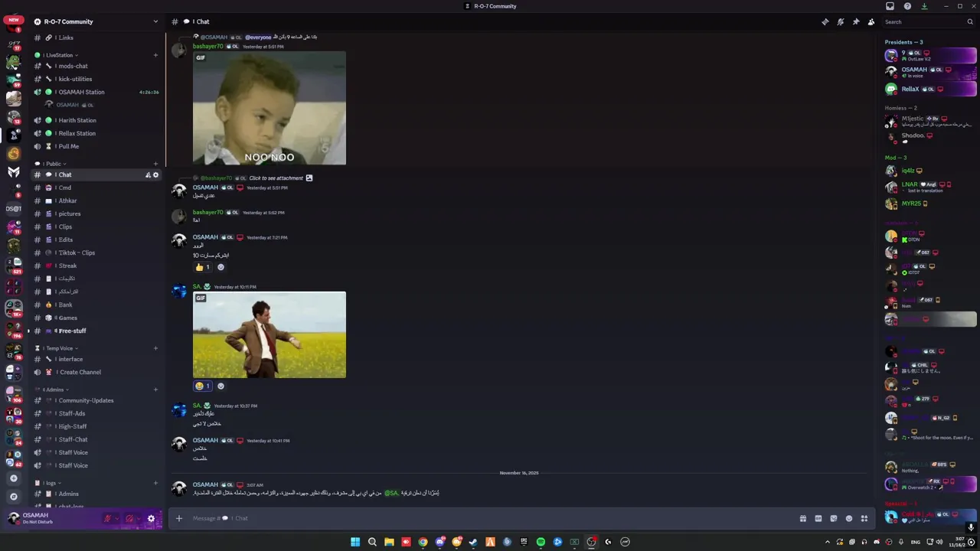The height and width of the screenshot is (551, 980).
Task: Open the emoji picker in message bar
Action: 849,518
